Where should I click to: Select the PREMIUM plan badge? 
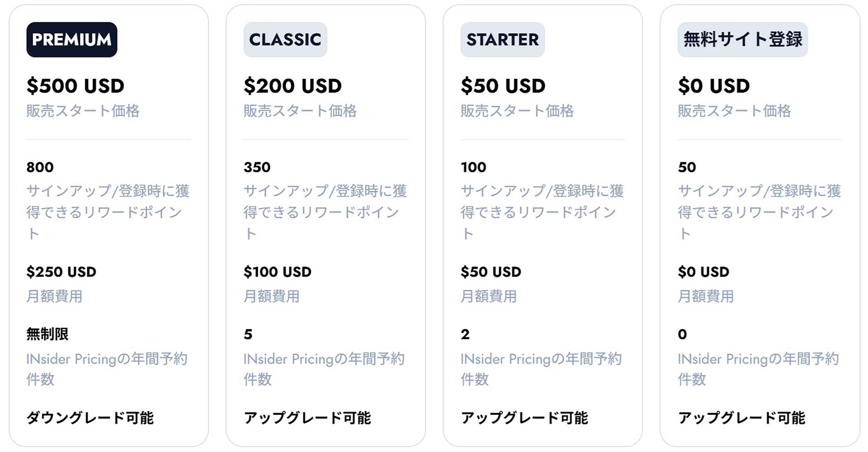72,40
